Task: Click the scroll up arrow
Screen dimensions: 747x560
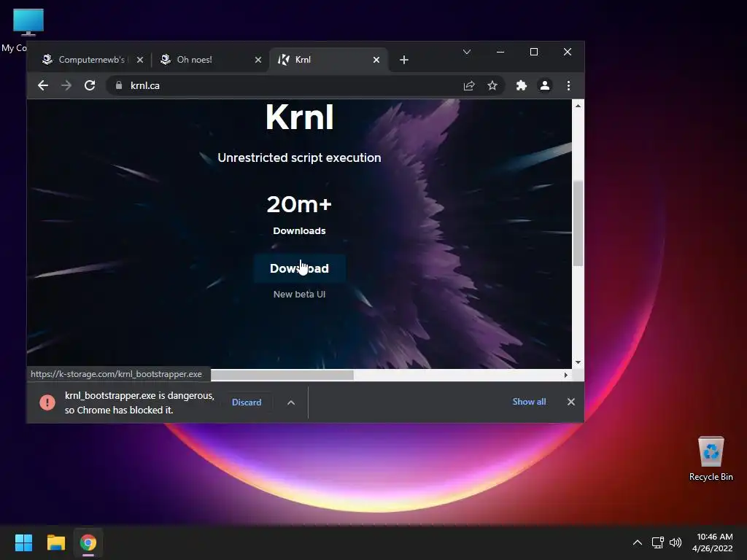Action: (x=578, y=106)
